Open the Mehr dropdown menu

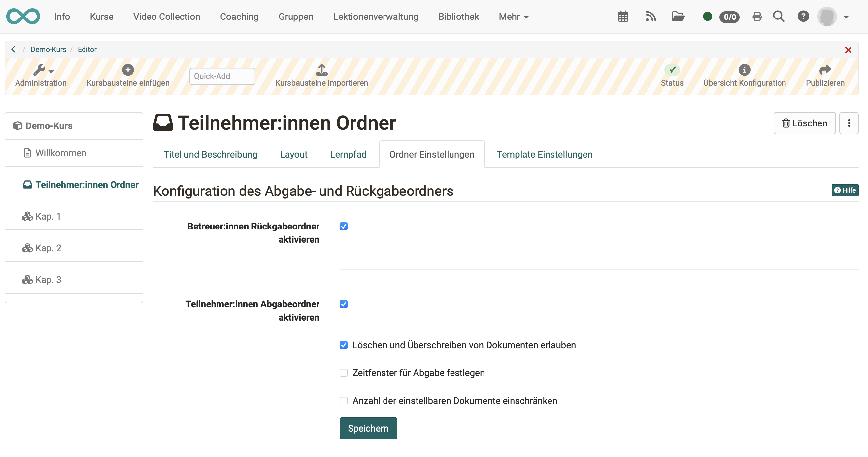click(513, 16)
